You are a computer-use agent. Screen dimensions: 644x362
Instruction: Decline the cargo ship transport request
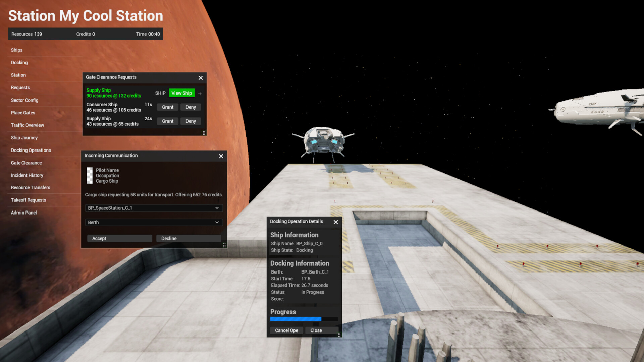coord(189,239)
